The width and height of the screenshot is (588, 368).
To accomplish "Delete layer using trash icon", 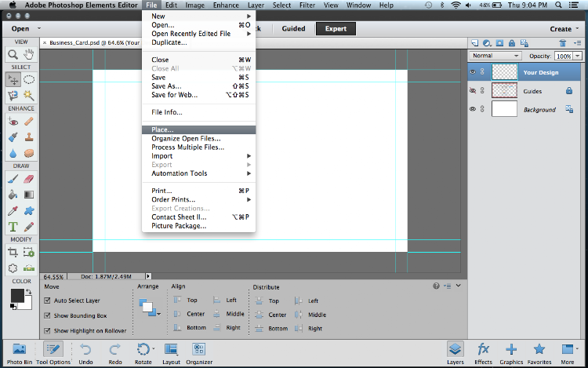I will [x=562, y=43].
